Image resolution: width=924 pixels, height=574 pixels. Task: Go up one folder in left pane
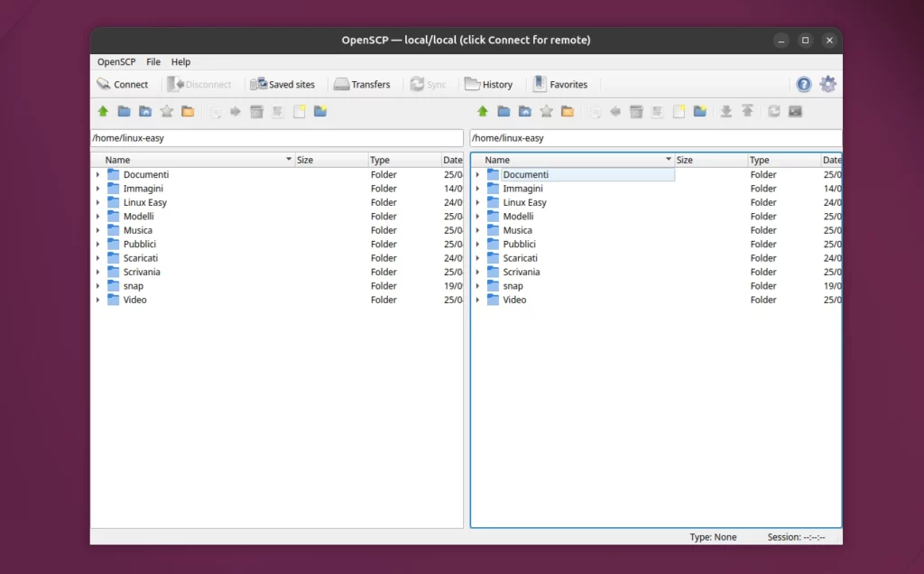tap(103, 111)
